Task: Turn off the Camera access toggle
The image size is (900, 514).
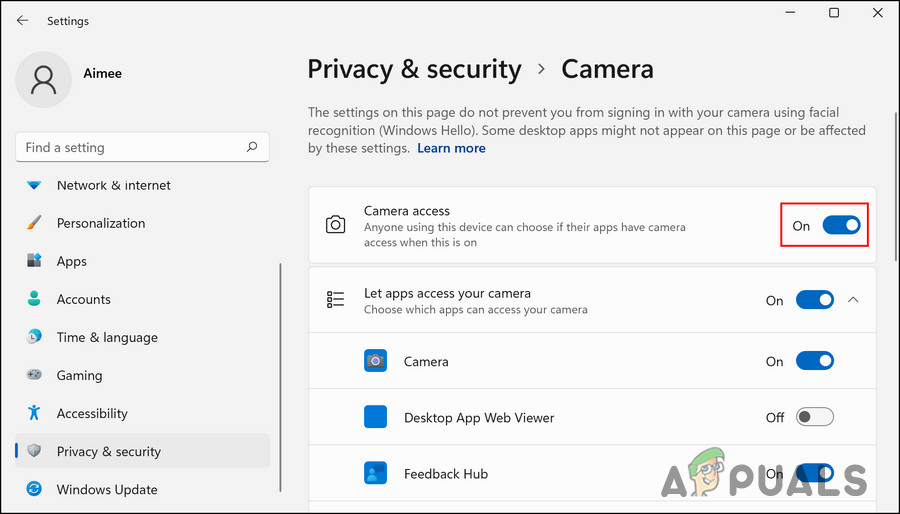Action: point(841,225)
